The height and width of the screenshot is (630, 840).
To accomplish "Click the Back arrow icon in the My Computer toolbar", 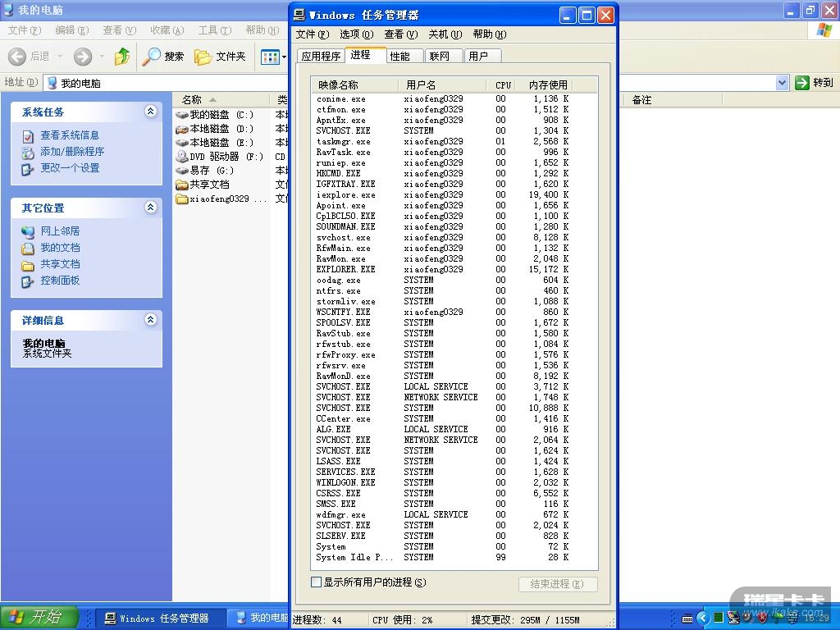I will pos(17,57).
